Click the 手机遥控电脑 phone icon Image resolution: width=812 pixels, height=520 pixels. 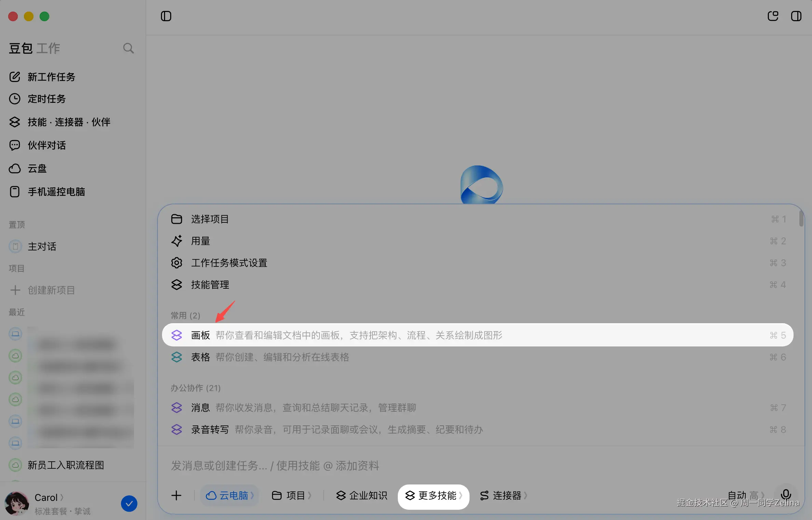pos(15,192)
